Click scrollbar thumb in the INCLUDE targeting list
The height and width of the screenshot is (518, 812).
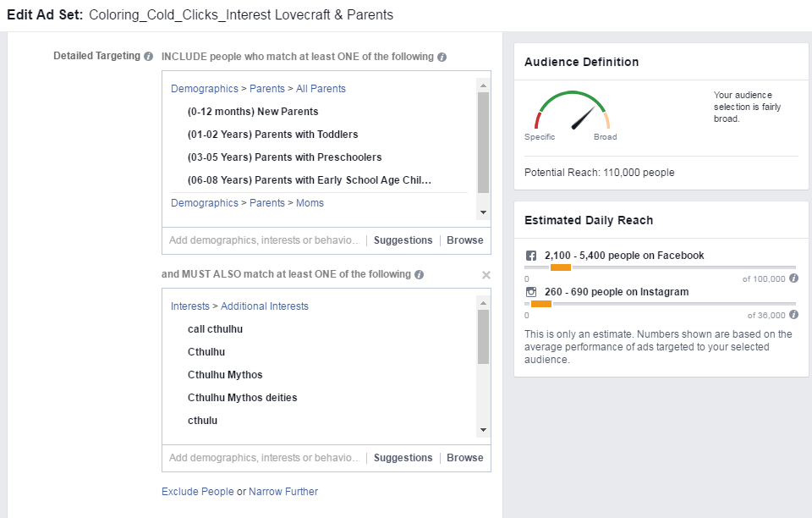(x=483, y=142)
